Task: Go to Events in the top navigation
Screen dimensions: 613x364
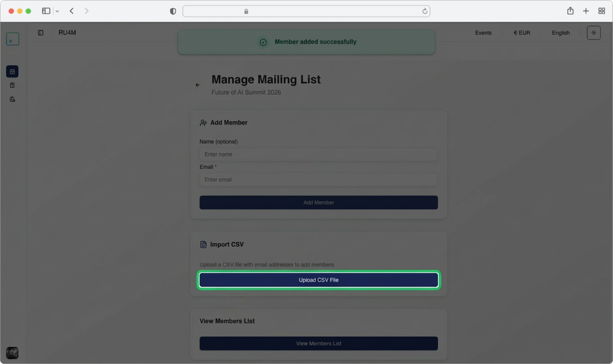Action: 483,33
